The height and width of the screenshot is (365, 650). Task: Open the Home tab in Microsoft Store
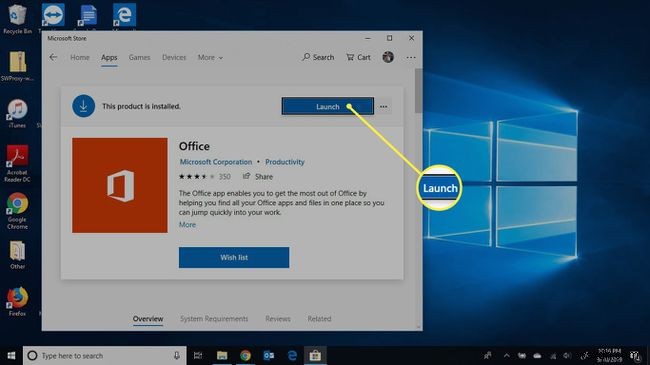click(x=80, y=57)
